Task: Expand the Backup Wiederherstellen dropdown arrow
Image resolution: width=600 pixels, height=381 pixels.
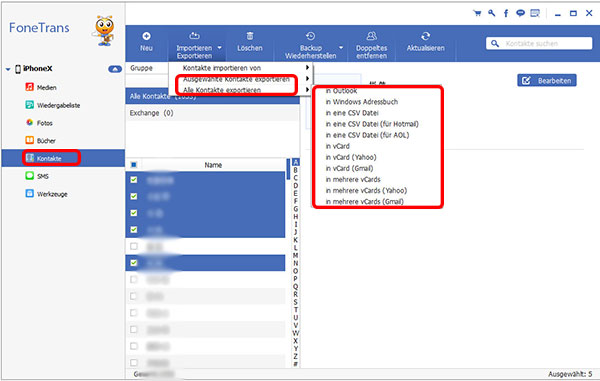Action: (x=341, y=48)
